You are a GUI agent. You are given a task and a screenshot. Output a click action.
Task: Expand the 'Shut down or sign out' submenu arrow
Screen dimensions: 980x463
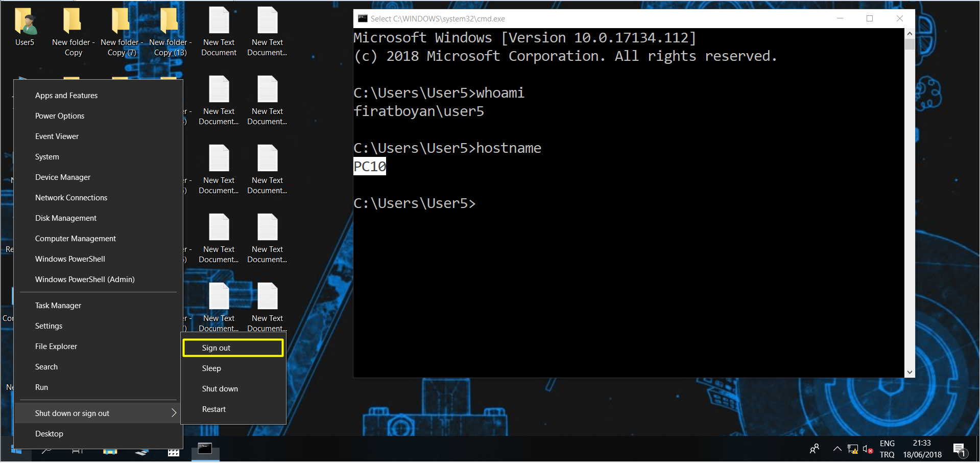point(174,413)
